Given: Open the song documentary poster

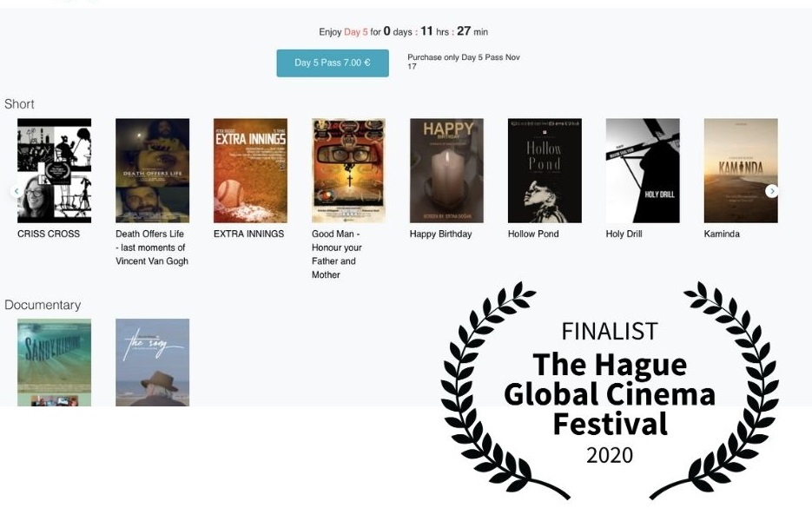Looking at the screenshot, I should [152, 362].
